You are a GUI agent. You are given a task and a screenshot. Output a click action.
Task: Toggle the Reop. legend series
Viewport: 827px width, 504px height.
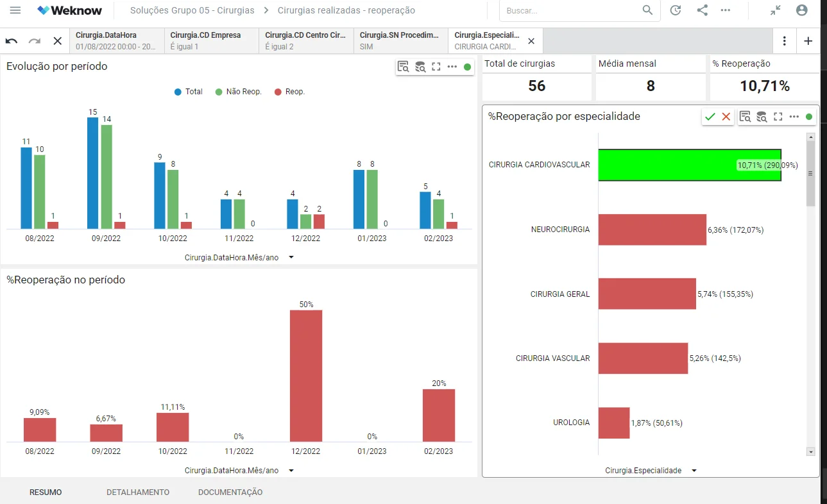tap(290, 92)
